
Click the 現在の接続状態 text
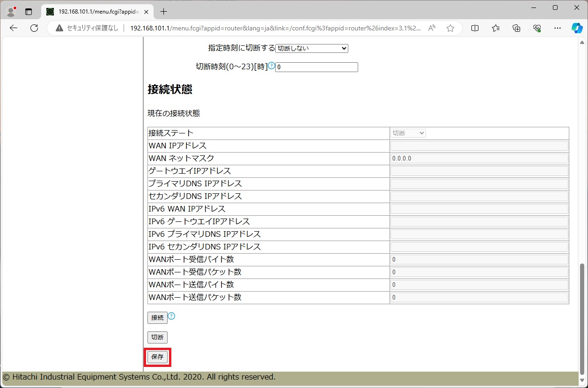click(174, 113)
